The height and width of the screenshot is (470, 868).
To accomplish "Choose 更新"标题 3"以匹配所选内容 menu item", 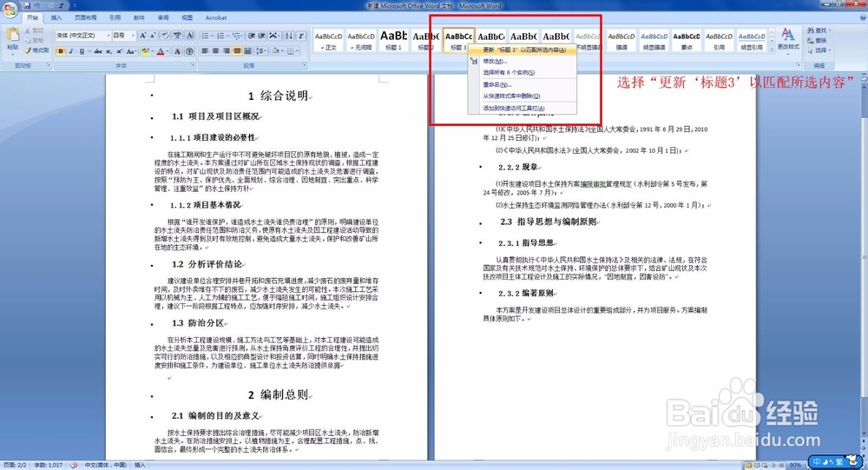I will [x=523, y=50].
